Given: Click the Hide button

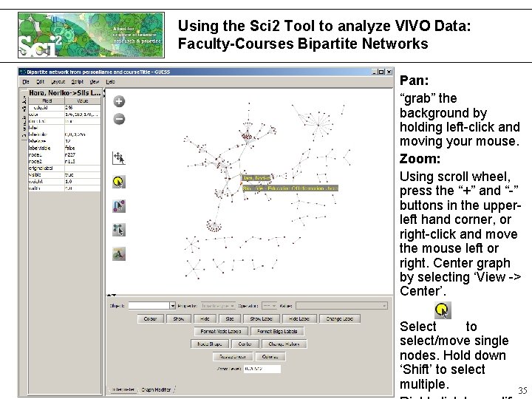Looking at the screenshot, I should [205, 319].
